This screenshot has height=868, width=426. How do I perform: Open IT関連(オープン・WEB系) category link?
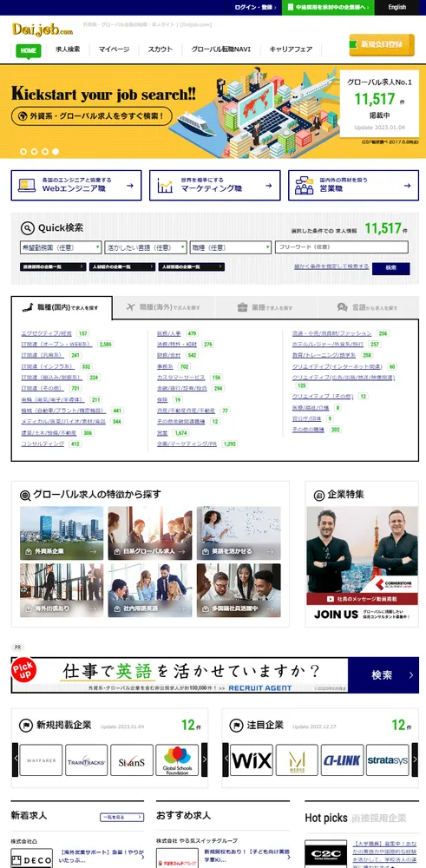(x=57, y=345)
